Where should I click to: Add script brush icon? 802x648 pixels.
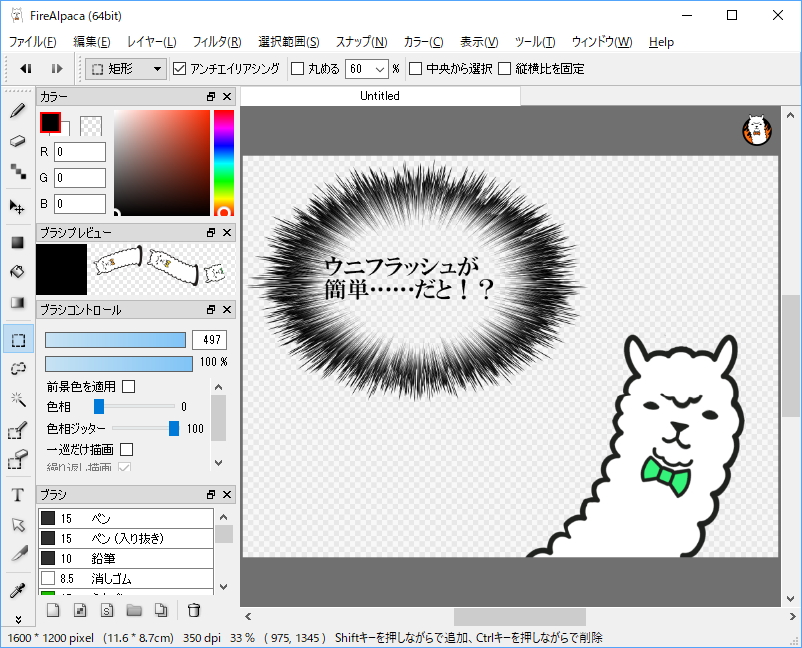pyautogui.click(x=107, y=610)
